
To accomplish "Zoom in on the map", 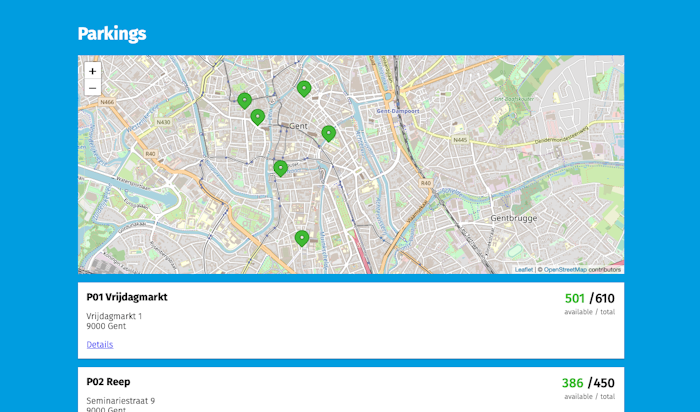I will (x=92, y=71).
